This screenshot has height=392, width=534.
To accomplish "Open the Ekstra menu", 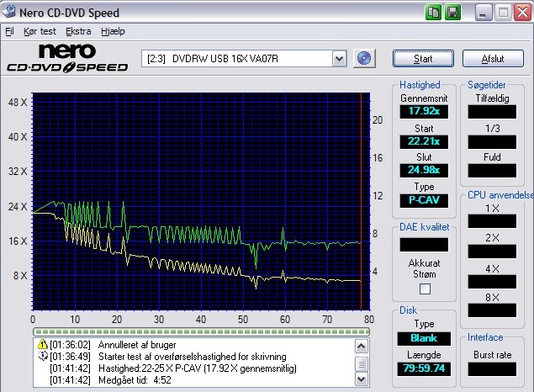I will (x=78, y=31).
